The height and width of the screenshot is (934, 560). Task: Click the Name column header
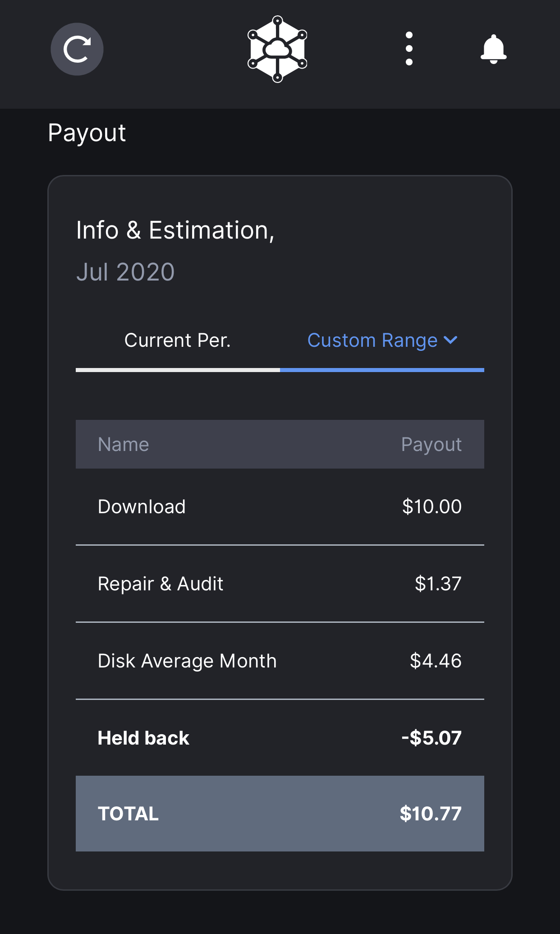[124, 445]
